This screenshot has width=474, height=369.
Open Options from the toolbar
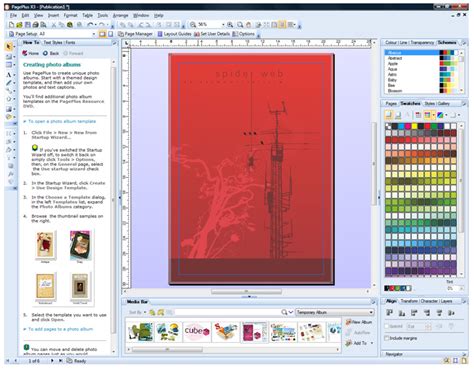(243, 34)
